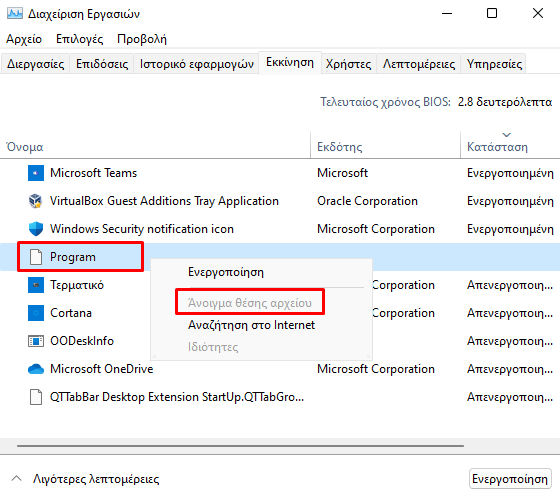Switch to the Επιδόσεις tab
Viewport: 560px width, 500px height.
click(102, 64)
